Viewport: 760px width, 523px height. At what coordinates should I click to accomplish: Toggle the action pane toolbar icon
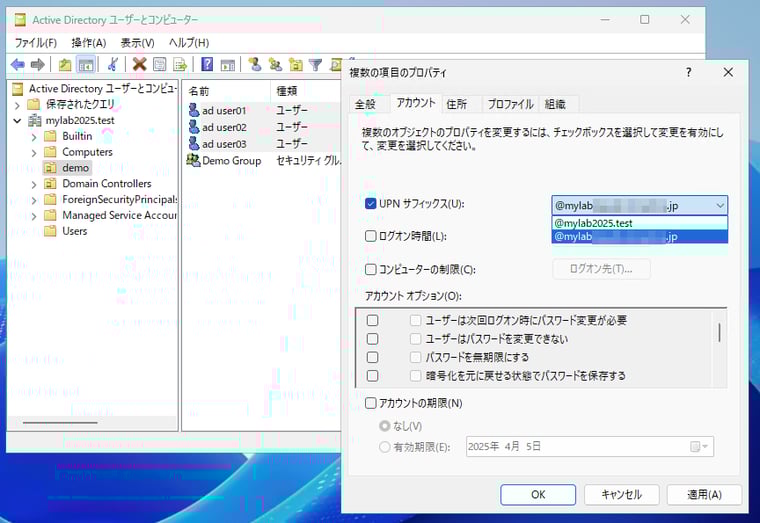(x=227, y=64)
